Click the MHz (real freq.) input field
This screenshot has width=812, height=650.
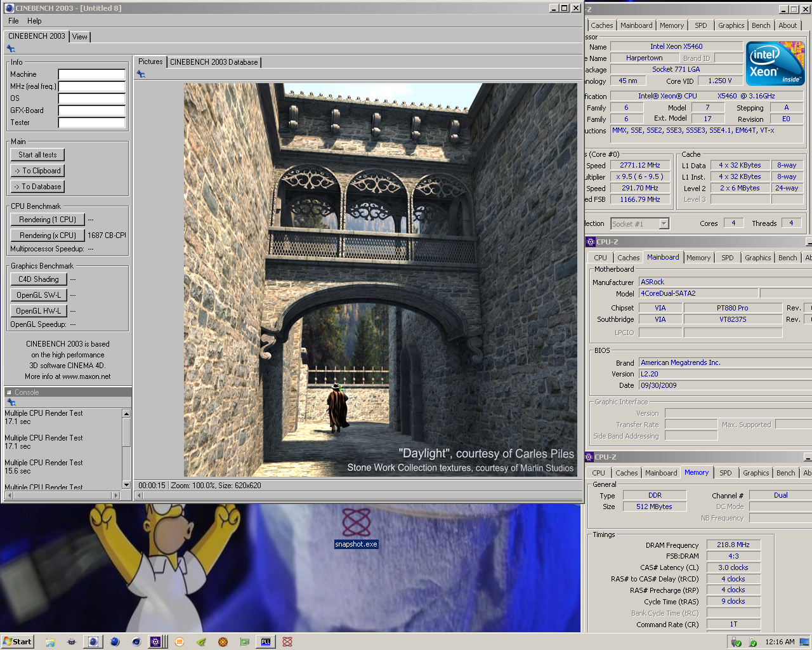(x=91, y=86)
